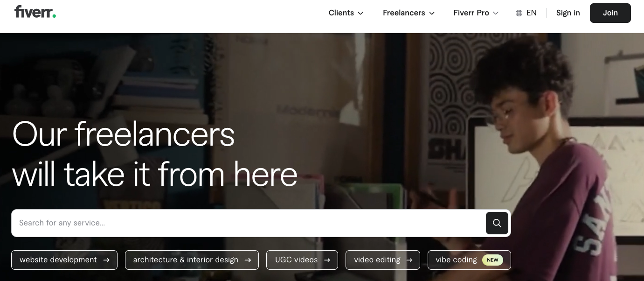This screenshot has height=281, width=644.
Task: Select the vibe coding suggestion
Action: click(469, 260)
